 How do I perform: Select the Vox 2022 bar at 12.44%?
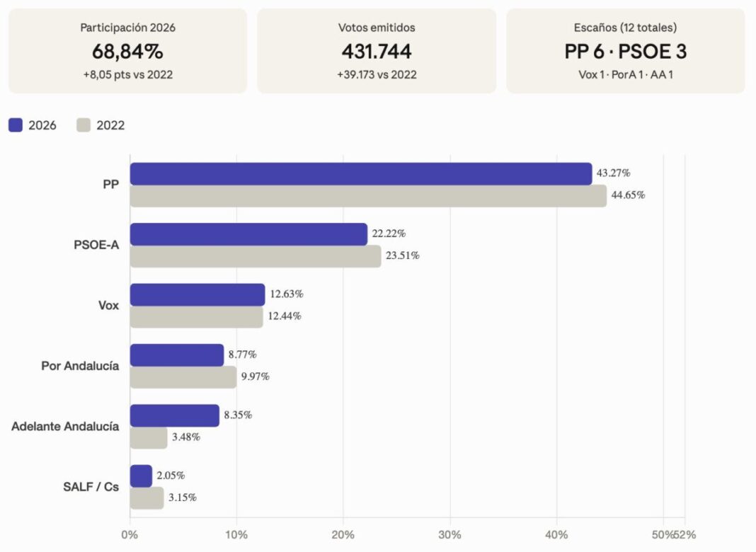click(197, 317)
